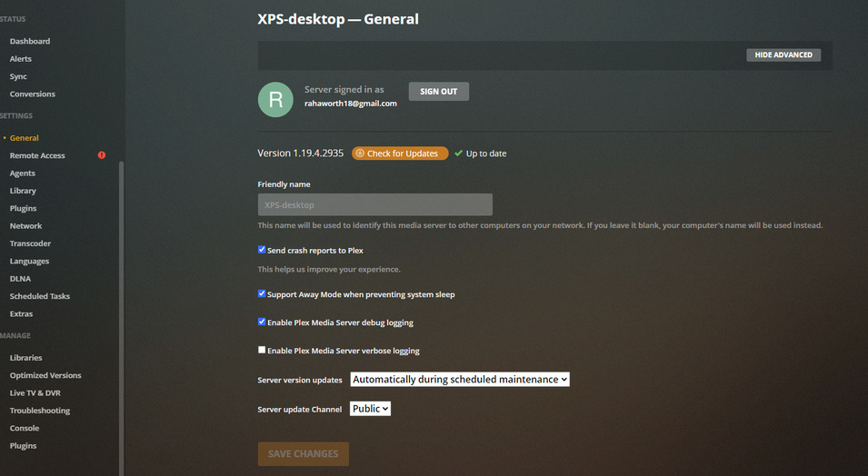Toggle Send crash reports to Plex checkbox
This screenshot has height=476, width=868.
[x=262, y=250]
